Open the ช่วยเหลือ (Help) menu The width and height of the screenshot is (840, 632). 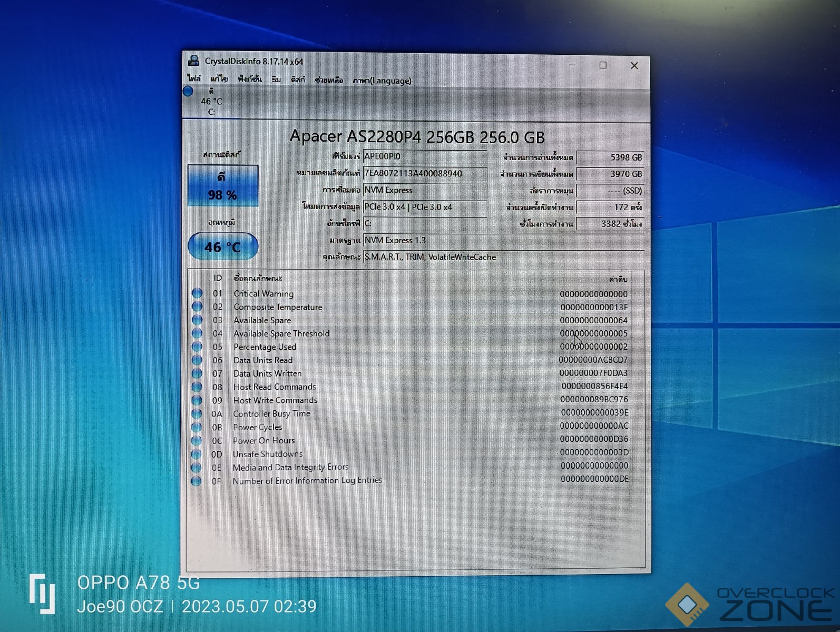[x=329, y=80]
